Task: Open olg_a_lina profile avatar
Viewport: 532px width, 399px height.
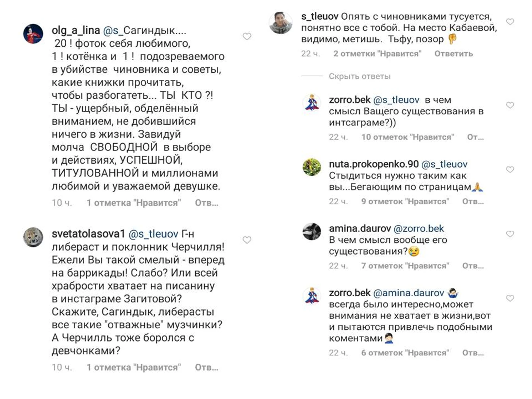Action: coord(33,34)
